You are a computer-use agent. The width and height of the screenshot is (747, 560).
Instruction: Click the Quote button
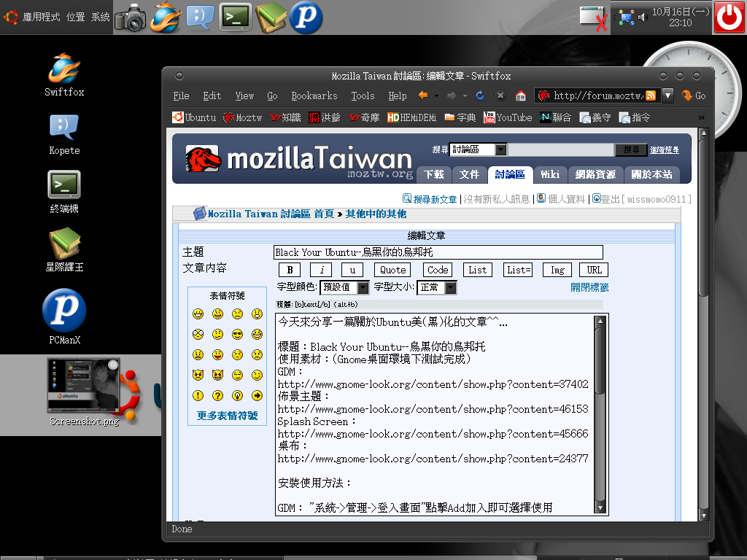click(393, 270)
